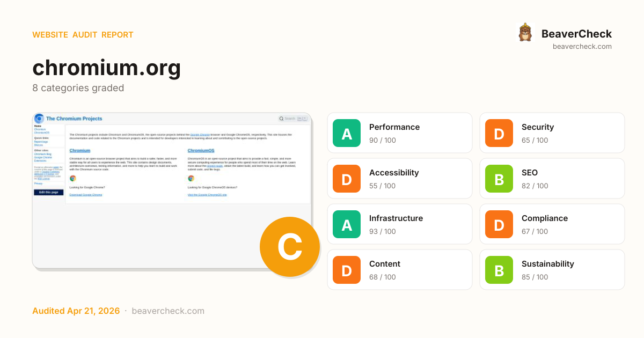Click the large overall C grade circle
Viewport: 644px width, 338px height.
point(290,247)
